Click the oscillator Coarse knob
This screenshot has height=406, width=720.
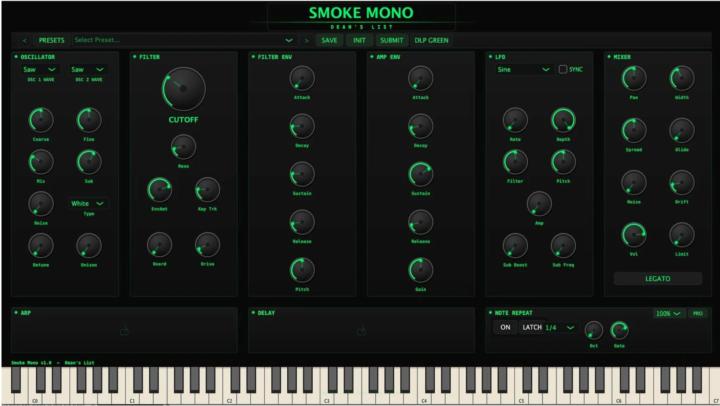coord(41,120)
